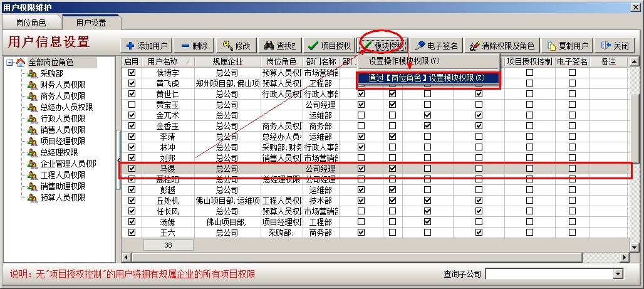Screen dimensions: 644x289
Task: Click the 复制用户 copy icon button
Action: [x=568, y=46]
